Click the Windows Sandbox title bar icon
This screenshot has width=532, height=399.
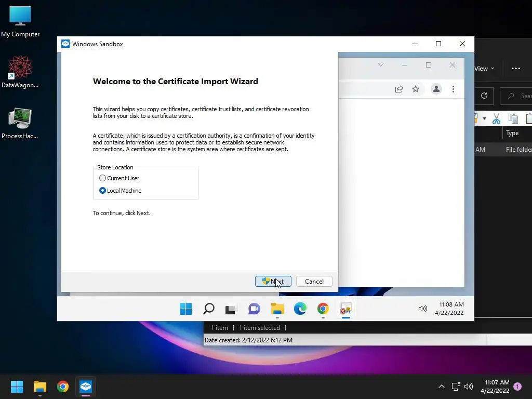65,44
